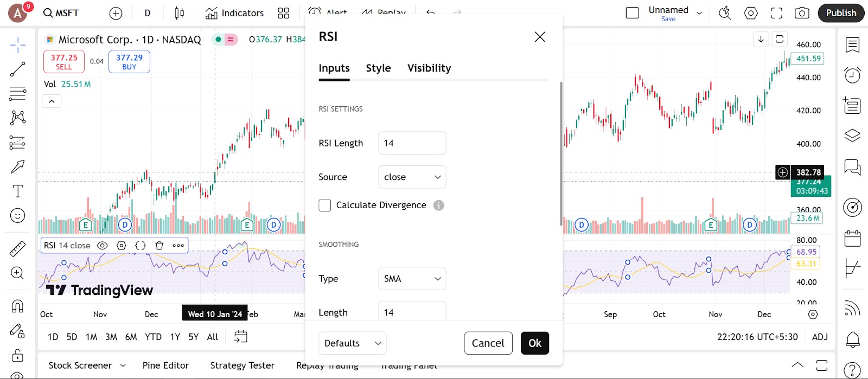Change the D timeframe interval
The width and height of the screenshot is (868, 379).
click(x=148, y=13)
